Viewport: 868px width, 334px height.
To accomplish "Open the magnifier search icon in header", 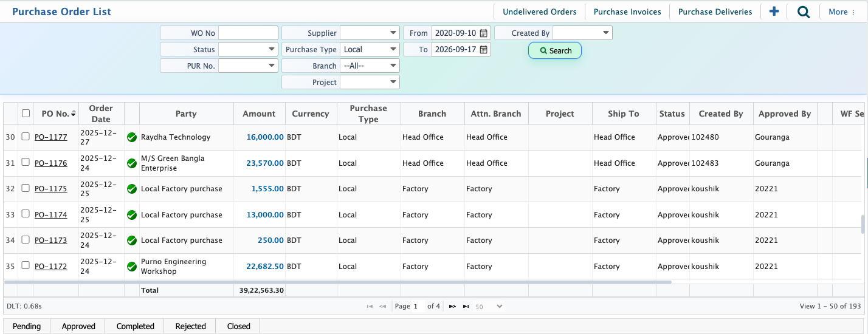I will coord(804,12).
